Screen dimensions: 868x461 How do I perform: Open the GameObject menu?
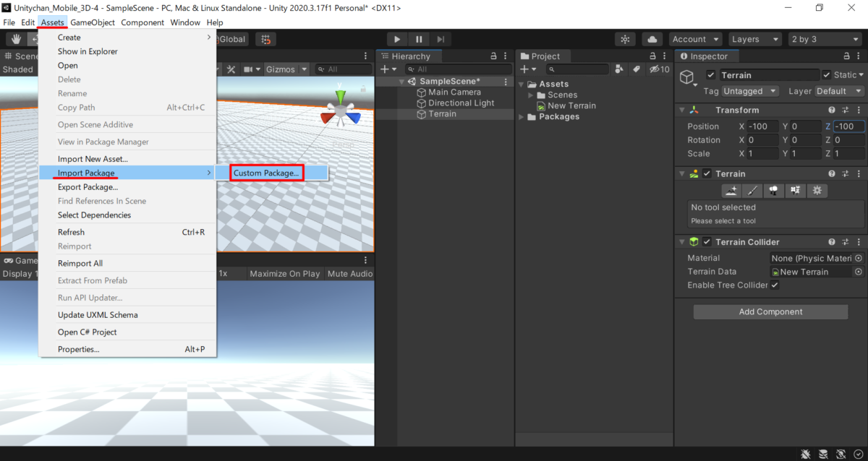(93, 22)
